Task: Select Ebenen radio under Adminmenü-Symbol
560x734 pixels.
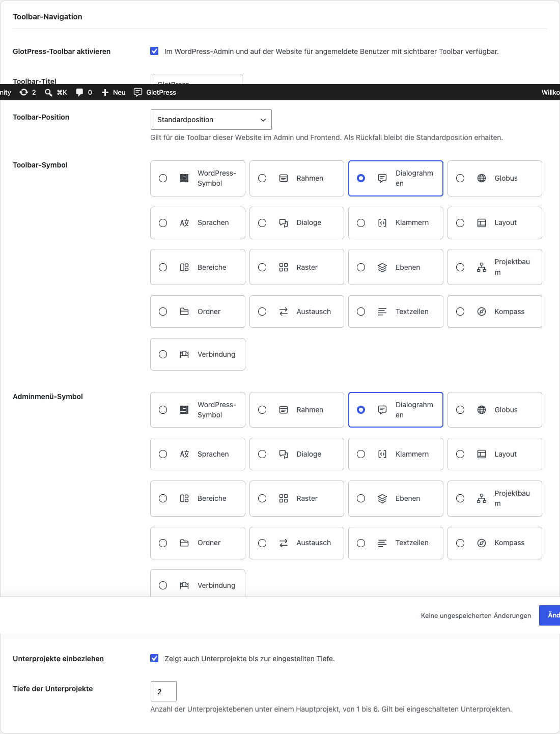Action: [x=361, y=498]
